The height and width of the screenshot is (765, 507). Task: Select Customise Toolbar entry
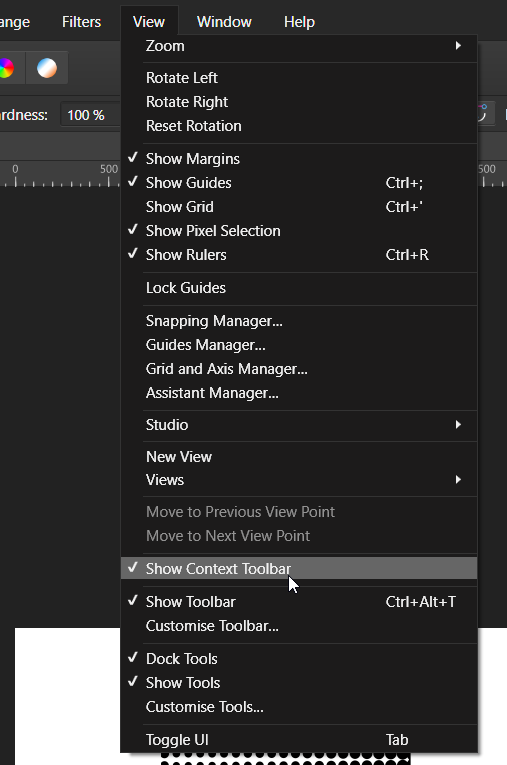pos(299,625)
